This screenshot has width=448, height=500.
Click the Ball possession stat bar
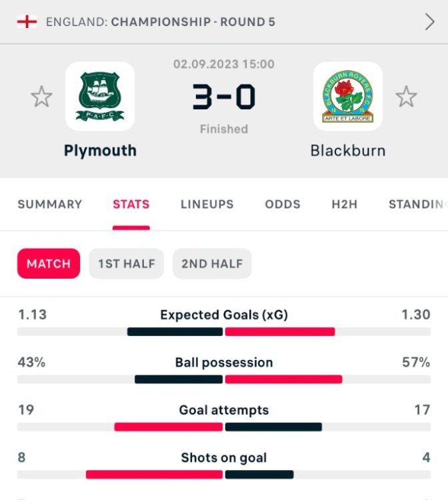pos(224,379)
